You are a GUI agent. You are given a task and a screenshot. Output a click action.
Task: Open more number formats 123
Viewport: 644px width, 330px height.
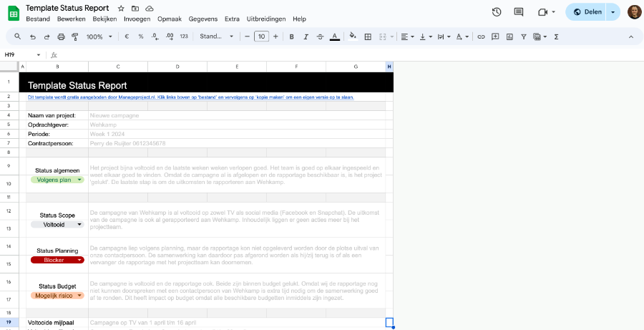click(x=184, y=37)
